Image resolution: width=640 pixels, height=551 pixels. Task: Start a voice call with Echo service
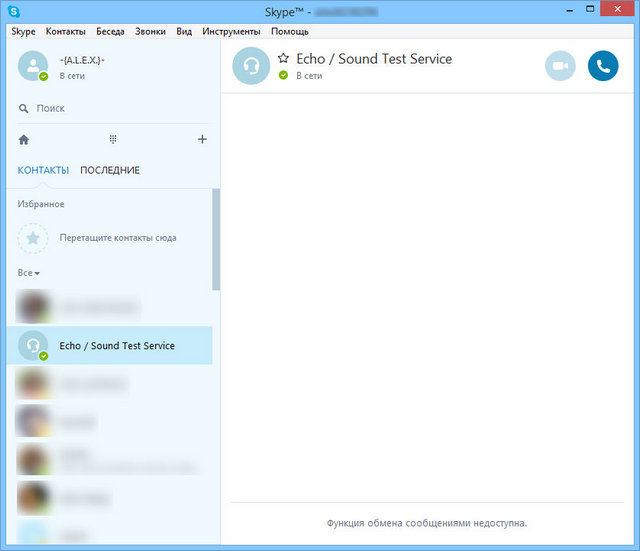coord(603,66)
